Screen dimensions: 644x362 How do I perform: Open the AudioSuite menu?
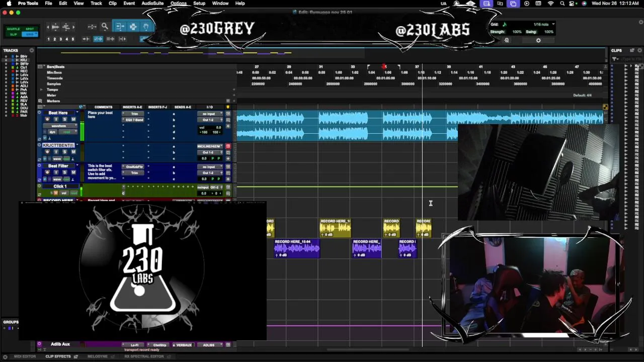(152, 4)
